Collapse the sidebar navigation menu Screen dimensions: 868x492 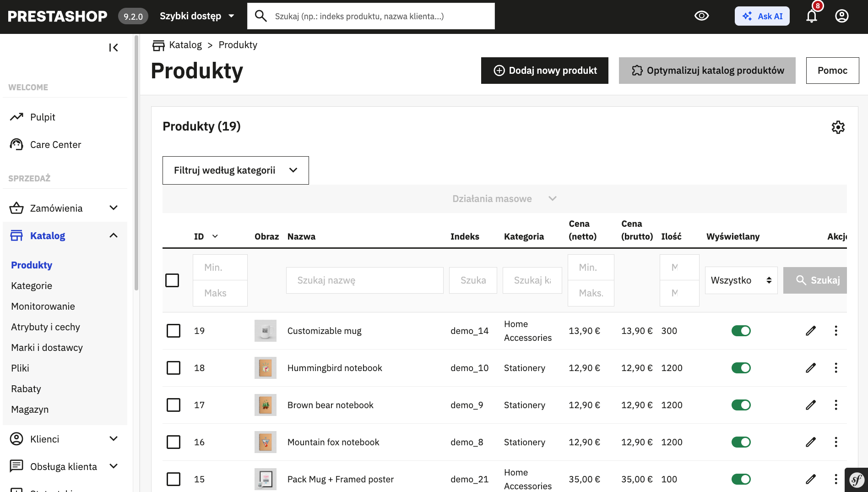(114, 48)
